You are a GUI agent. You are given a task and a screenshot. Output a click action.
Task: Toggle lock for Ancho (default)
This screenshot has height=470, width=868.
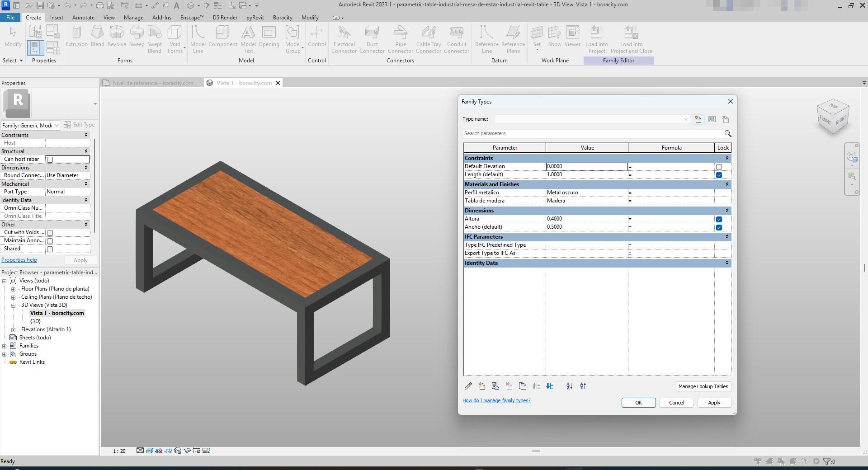719,227
